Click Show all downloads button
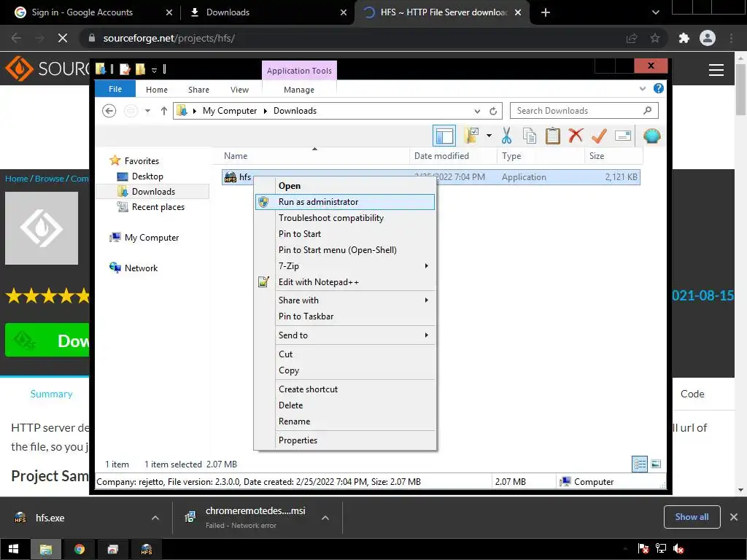The image size is (747, 560). [692, 517]
